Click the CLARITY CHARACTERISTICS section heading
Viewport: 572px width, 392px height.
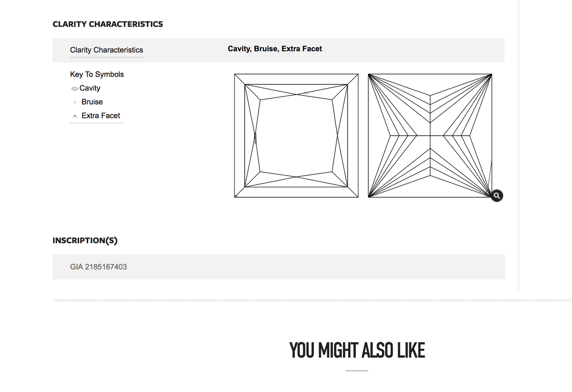click(108, 25)
